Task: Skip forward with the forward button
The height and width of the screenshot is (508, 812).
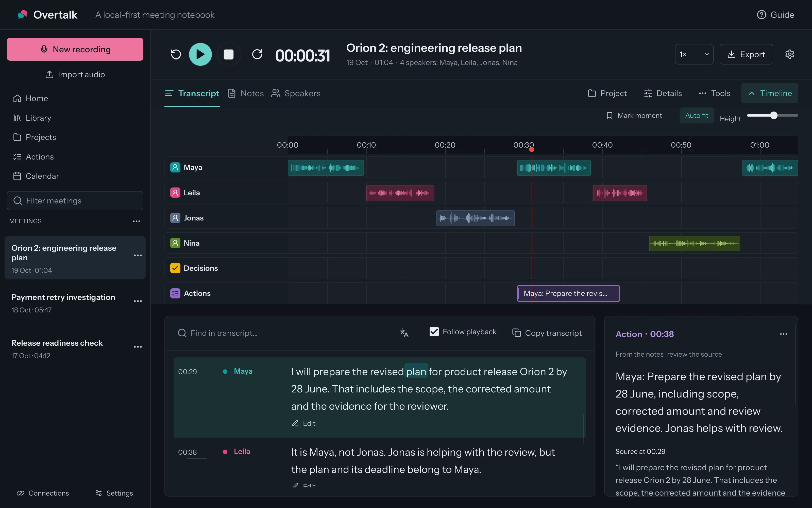Action: tap(257, 54)
